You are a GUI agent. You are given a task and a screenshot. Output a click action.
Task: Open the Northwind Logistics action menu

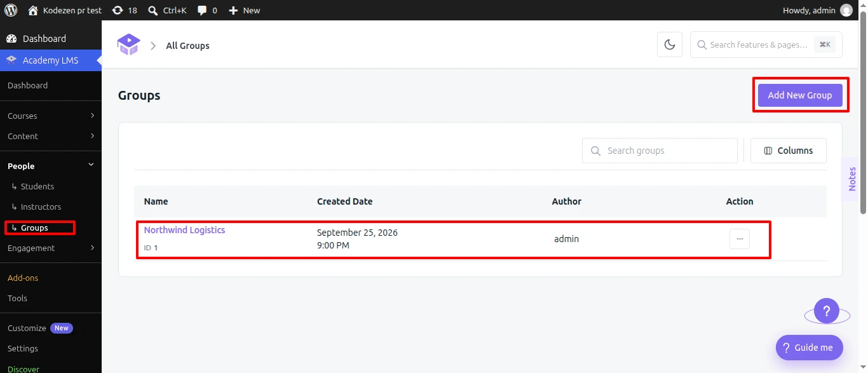click(x=740, y=239)
